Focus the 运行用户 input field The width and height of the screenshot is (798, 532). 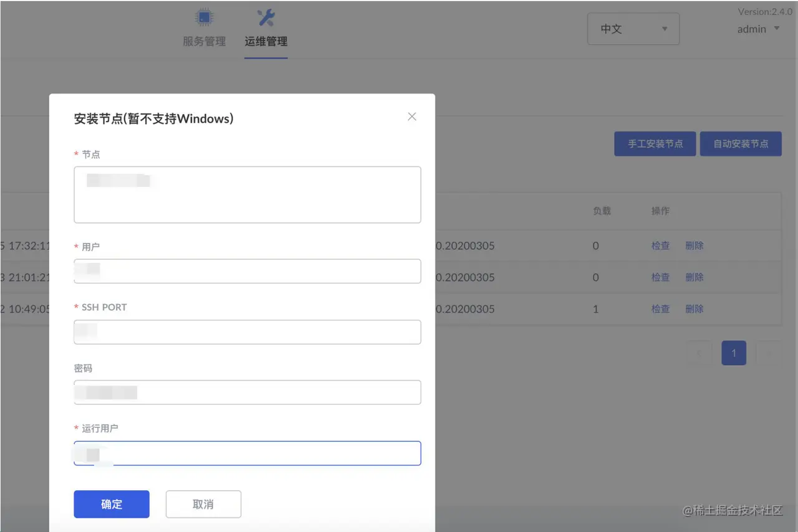(248, 453)
